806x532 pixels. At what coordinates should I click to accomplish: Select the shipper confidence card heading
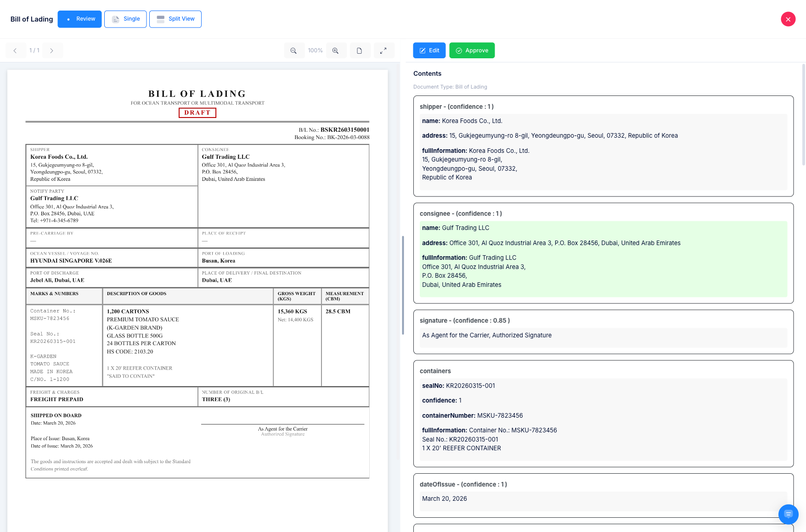[x=457, y=106]
